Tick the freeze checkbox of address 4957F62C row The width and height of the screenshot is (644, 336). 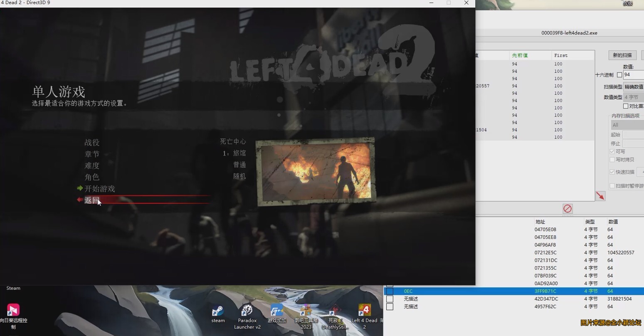tap(390, 306)
